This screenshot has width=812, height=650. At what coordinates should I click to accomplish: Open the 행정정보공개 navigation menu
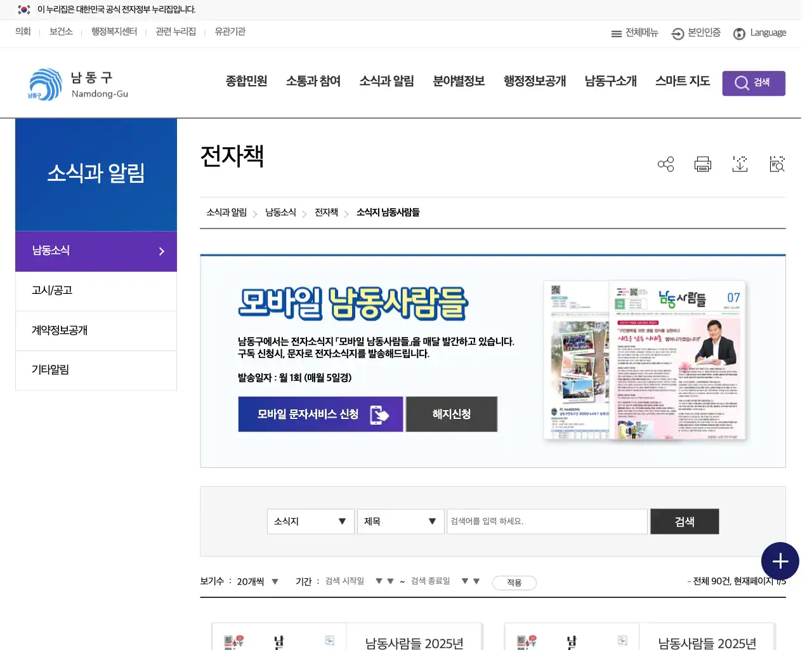pos(534,81)
